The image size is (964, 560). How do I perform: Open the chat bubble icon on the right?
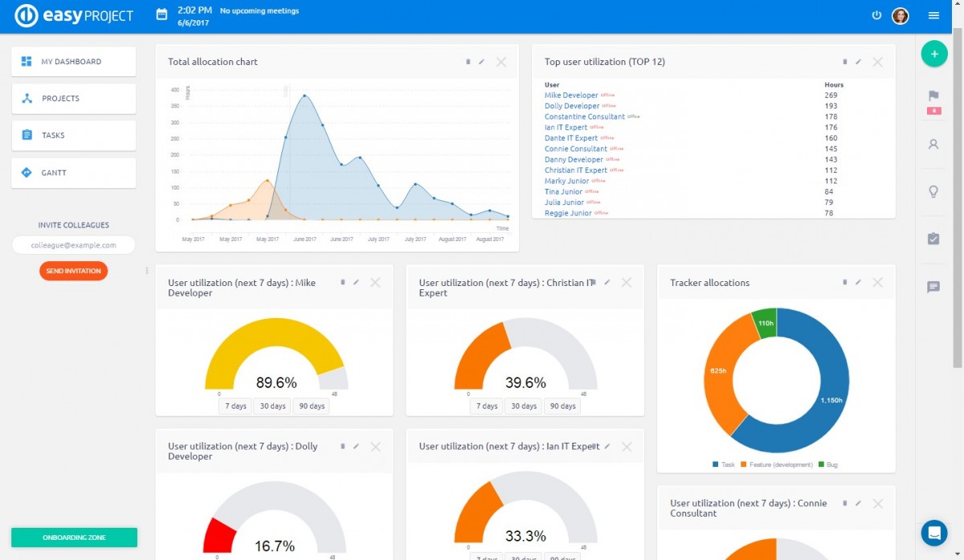click(x=933, y=288)
